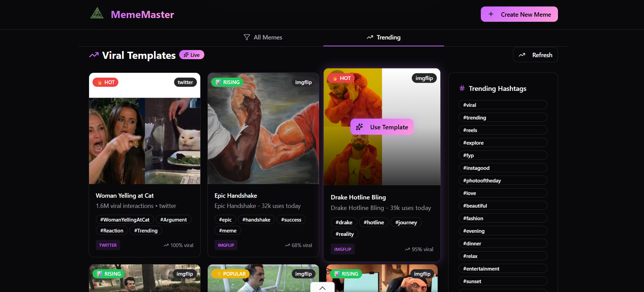Switch to the All Memes tab
Viewport: 644px width, 292px height.
[263, 37]
